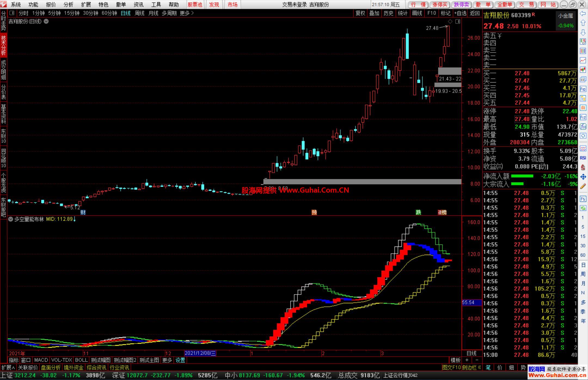Click the down arrow icon in right toolbar

tap(583, 32)
